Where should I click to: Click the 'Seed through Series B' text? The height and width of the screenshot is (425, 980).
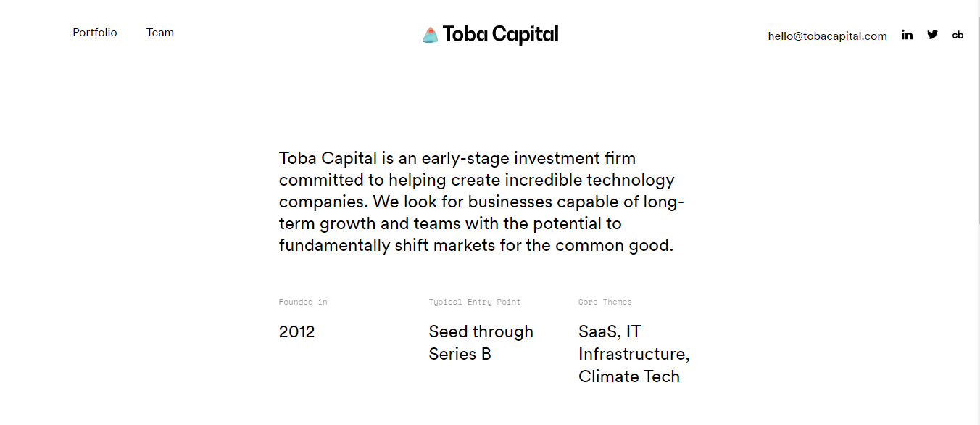tap(481, 343)
